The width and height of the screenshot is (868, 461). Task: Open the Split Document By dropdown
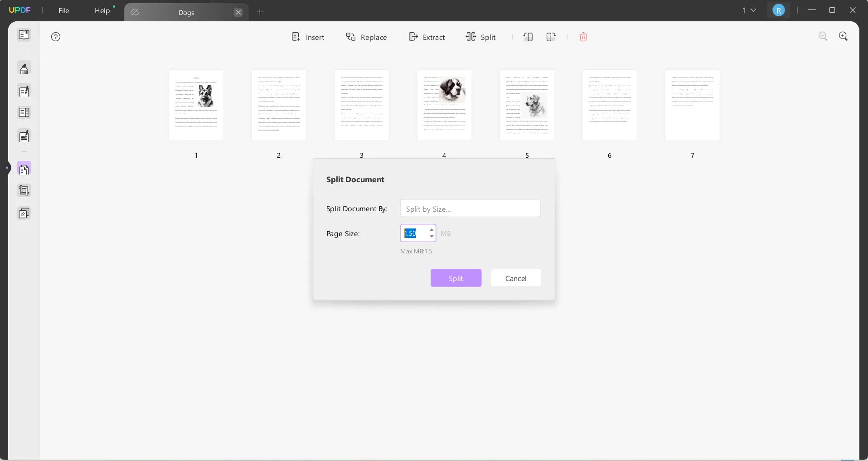tap(470, 209)
